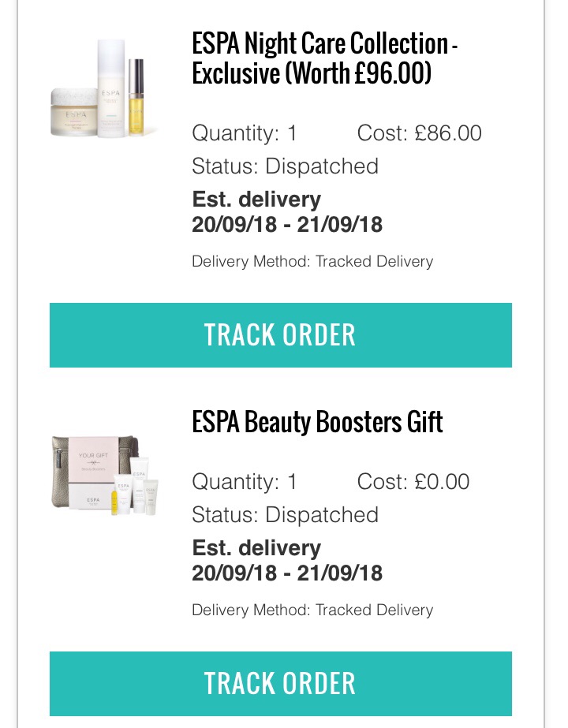This screenshot has height=728, width=568.
Task: Click Dispatched status of Beauty Boosters Gift
Action: pyautogui.click(x=322, y=514)
